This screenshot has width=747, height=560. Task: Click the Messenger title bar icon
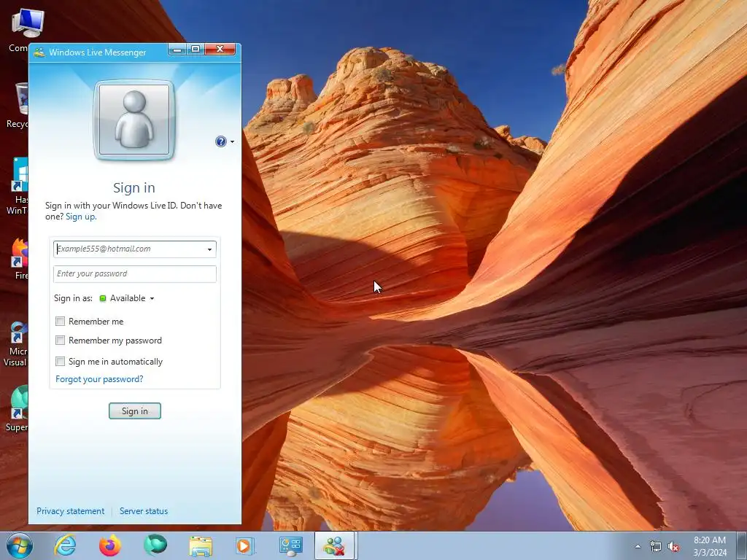pos(39,52)
